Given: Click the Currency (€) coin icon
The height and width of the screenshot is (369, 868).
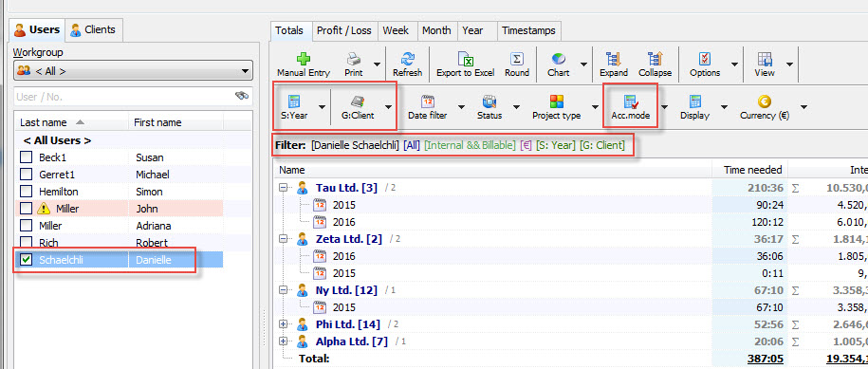Looking at the screenshot, I should pos(765,101).
